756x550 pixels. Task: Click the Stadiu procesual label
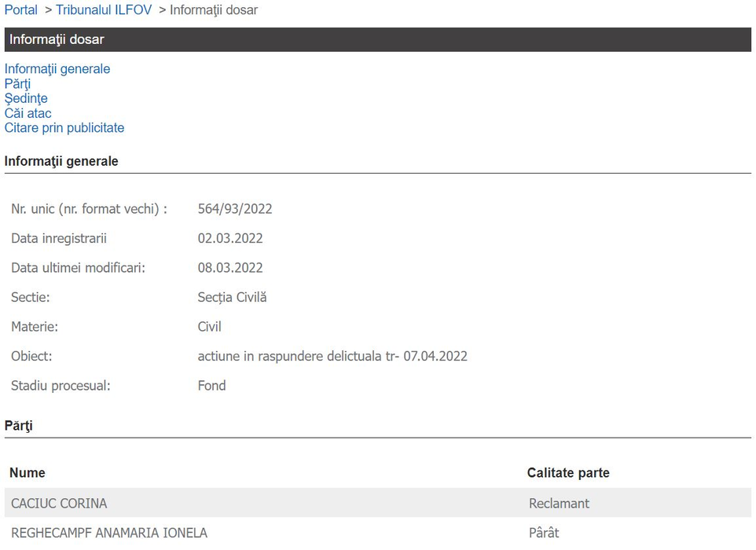click(x=61, y=386)
